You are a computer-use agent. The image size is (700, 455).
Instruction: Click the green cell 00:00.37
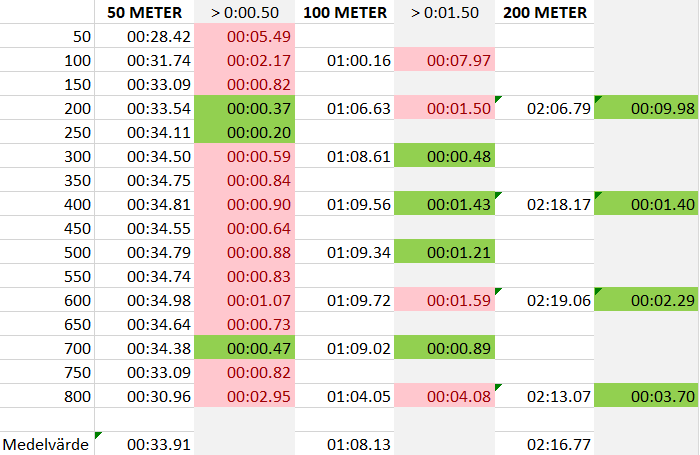(244, 109)
